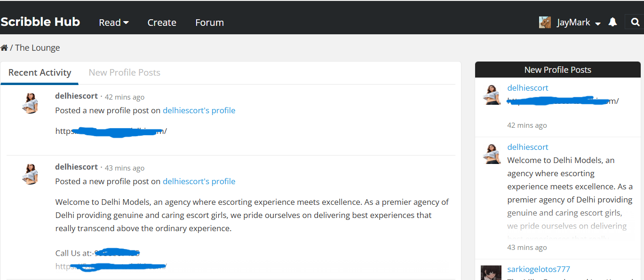Viewport: 644px width, 280px height.
Task: Click delhiescort username on the 42 mins ago post
Action: point(76,96)
